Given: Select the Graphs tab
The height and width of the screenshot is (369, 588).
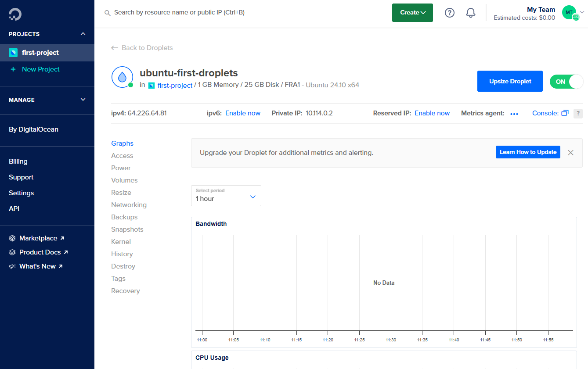Looking at the screenshot, I should 123,143.
